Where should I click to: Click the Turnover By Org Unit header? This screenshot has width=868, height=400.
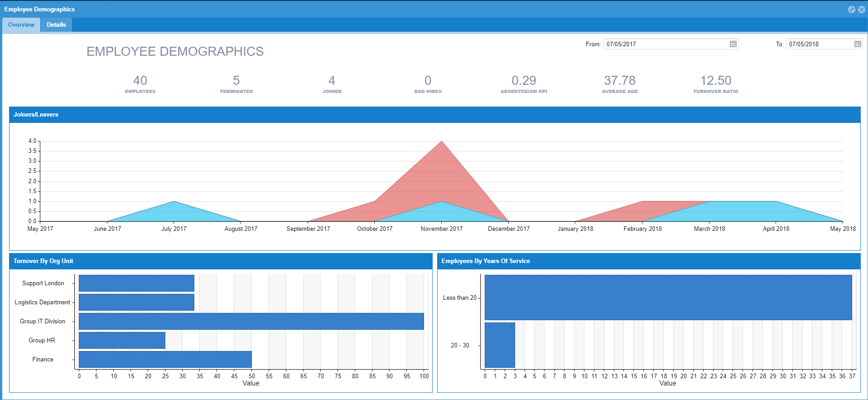[x=221, y=261]
